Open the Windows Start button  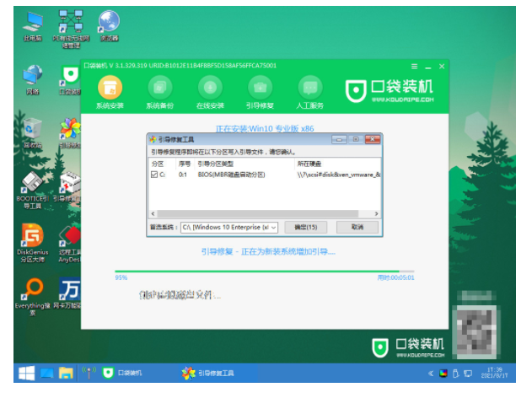[26, 372]
